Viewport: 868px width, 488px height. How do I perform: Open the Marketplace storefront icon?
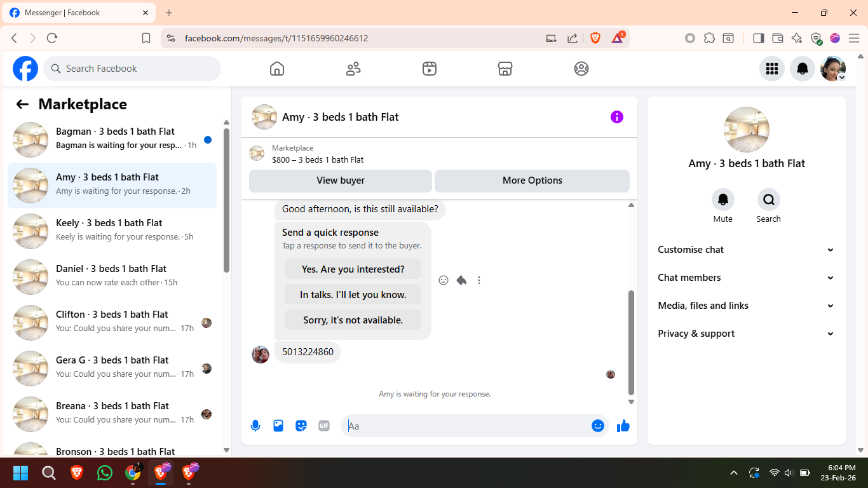click(x=505, y=69)
